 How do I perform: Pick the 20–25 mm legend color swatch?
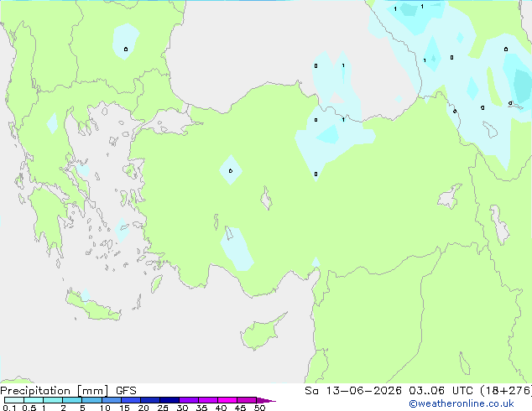pos(150,400)
